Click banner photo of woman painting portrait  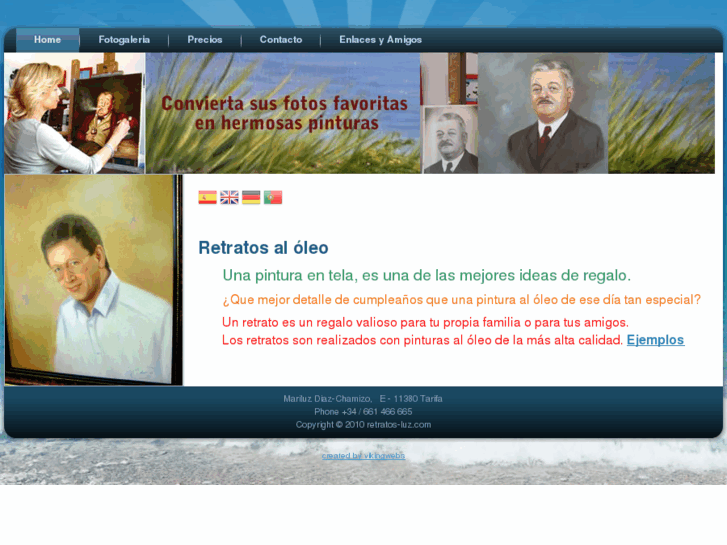coord(75,113)
